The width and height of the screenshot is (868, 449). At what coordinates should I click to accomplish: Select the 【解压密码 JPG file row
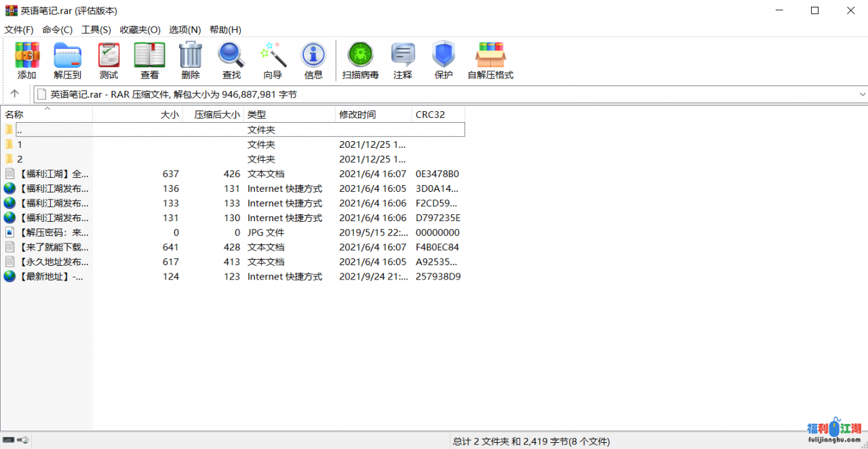54,233
